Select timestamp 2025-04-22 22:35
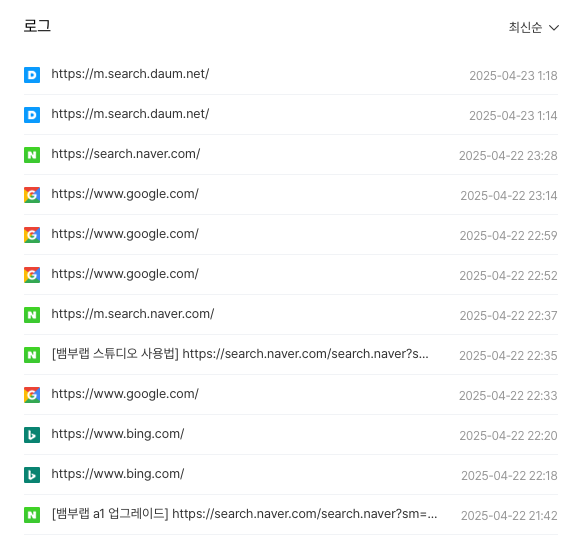This screenshot has width=582, height=535. point(509,356)
